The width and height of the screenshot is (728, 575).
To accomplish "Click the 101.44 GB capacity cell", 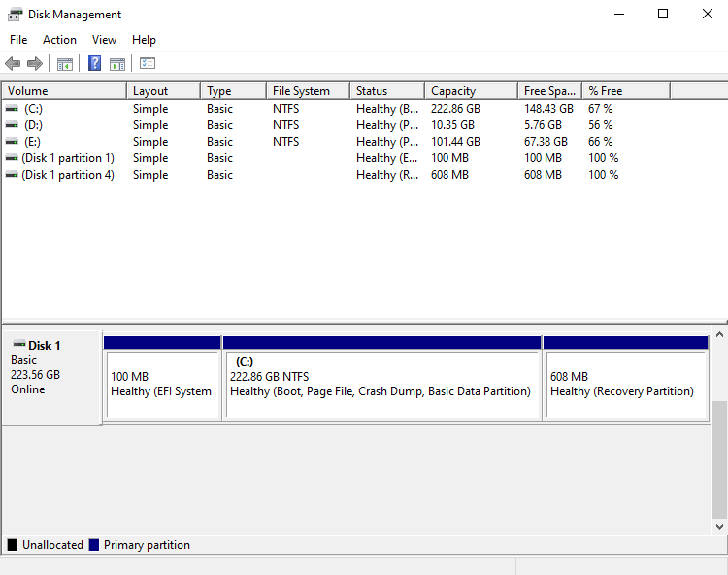I will [455, 142].
